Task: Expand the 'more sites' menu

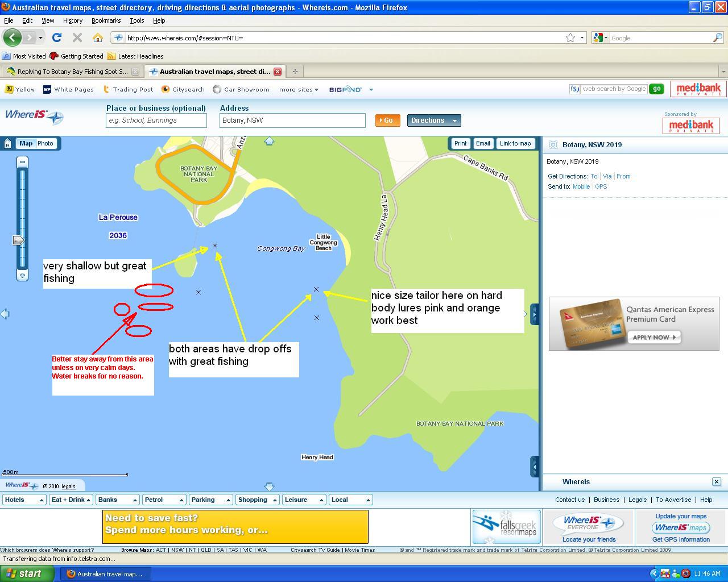Action: (298, 89)
